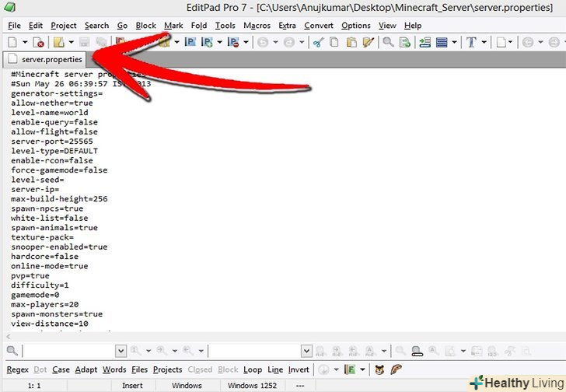
Task: Click the open file folder icon
Action: coord(59,42)
